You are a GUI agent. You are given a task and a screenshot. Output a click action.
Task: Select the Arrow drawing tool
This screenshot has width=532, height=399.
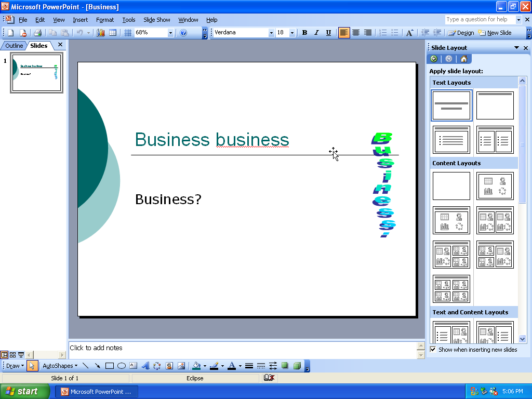[x=97, y=366]
